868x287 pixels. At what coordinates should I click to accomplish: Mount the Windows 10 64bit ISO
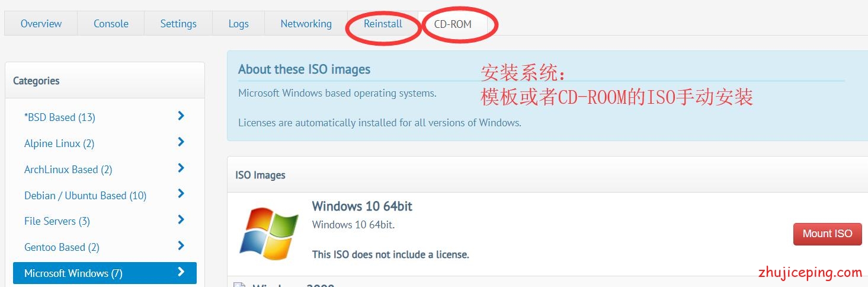coord(827,234)
